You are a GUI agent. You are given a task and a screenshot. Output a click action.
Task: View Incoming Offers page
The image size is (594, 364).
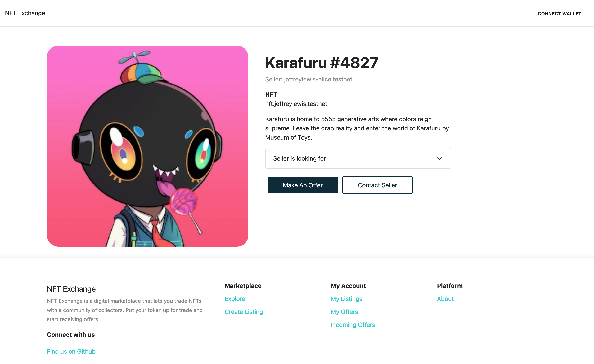point(353,324)
